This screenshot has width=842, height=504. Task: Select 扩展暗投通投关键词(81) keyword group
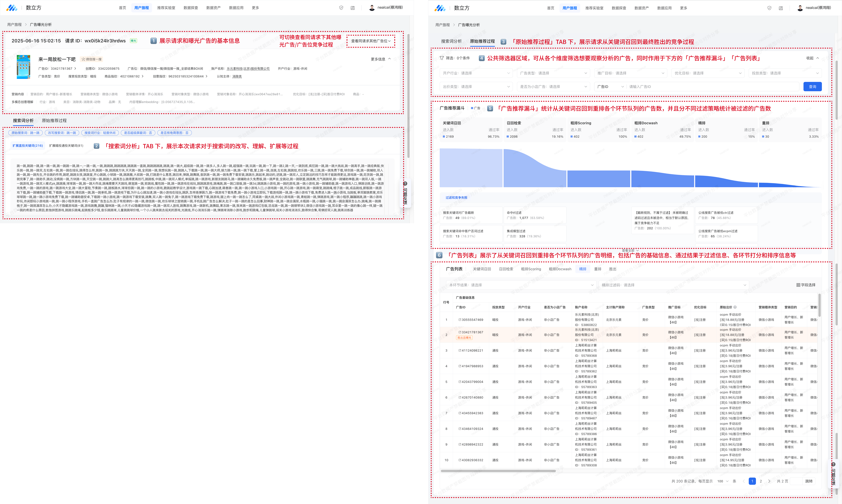coord(66,146)
